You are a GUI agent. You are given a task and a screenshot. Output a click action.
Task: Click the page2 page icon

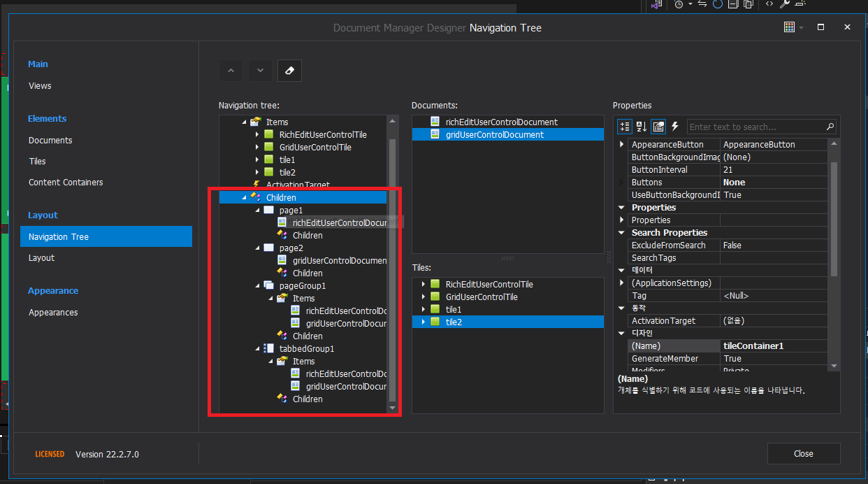click(x=268, y=248)
